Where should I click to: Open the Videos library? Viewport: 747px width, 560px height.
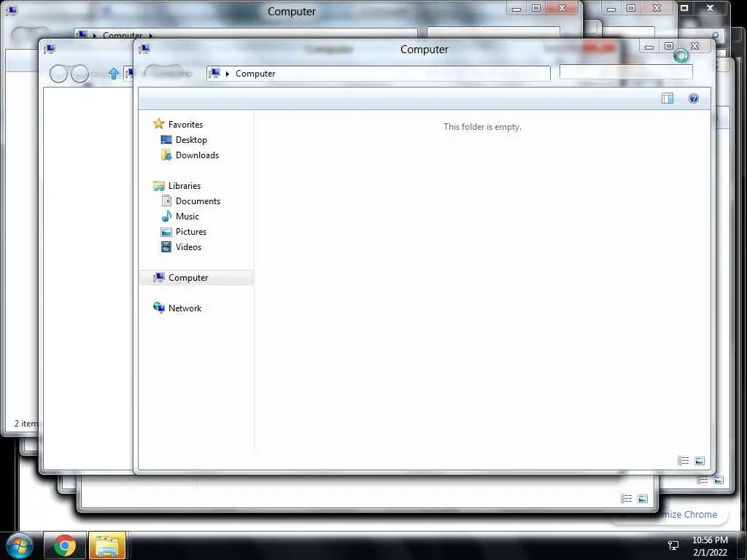coord(188,246)
